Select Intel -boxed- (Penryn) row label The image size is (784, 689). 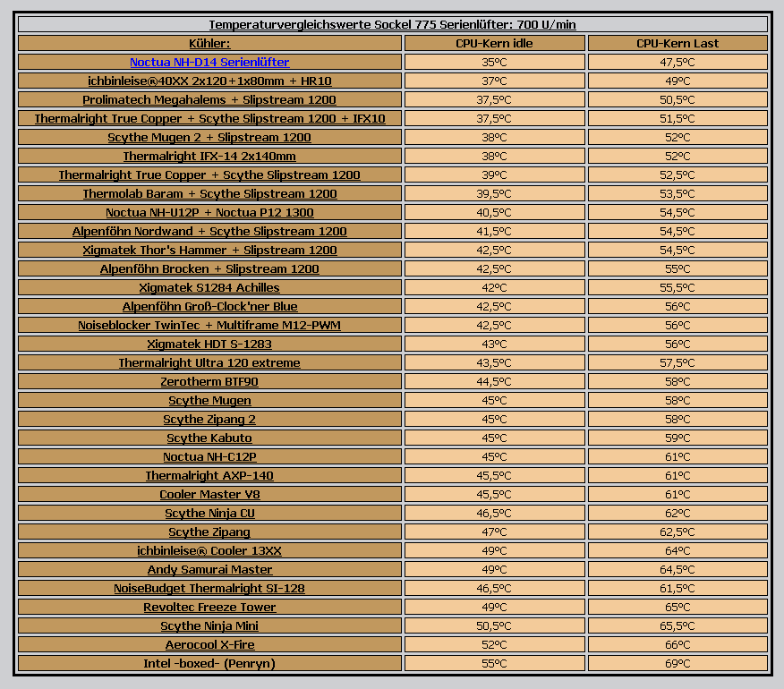(x=209, y=664)
